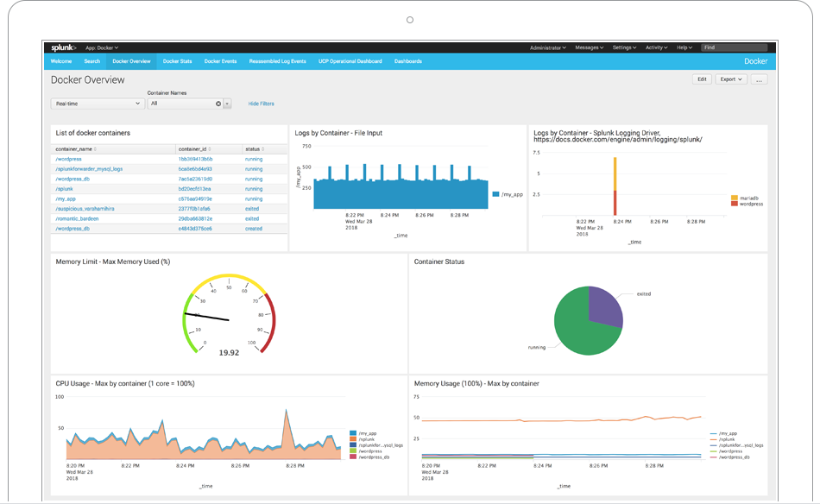Open the Messages dropdown
The height and width of the screenshot is (504, 820).
(590, 47)
